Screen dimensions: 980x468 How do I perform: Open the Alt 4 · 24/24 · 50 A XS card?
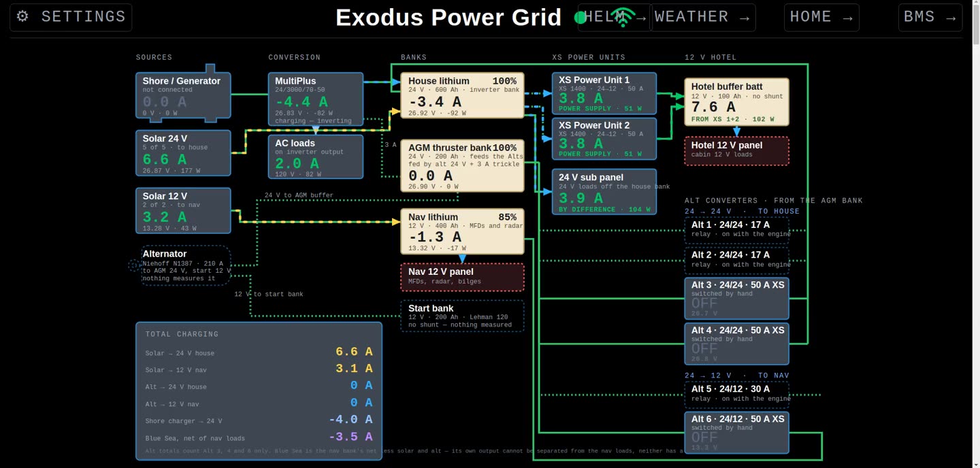pos(737,344)
